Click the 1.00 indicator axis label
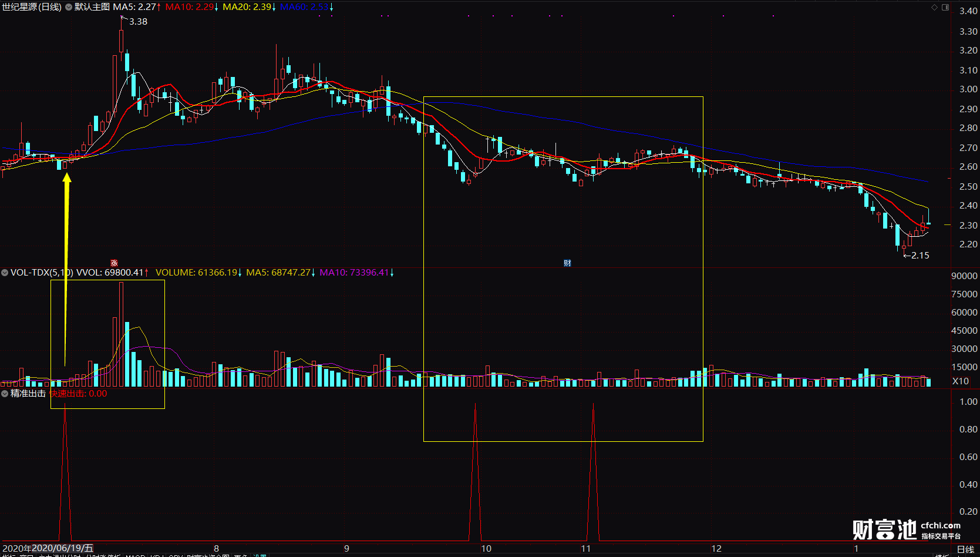The height and width of the screenshot is (557, 980). click(968, 402)
